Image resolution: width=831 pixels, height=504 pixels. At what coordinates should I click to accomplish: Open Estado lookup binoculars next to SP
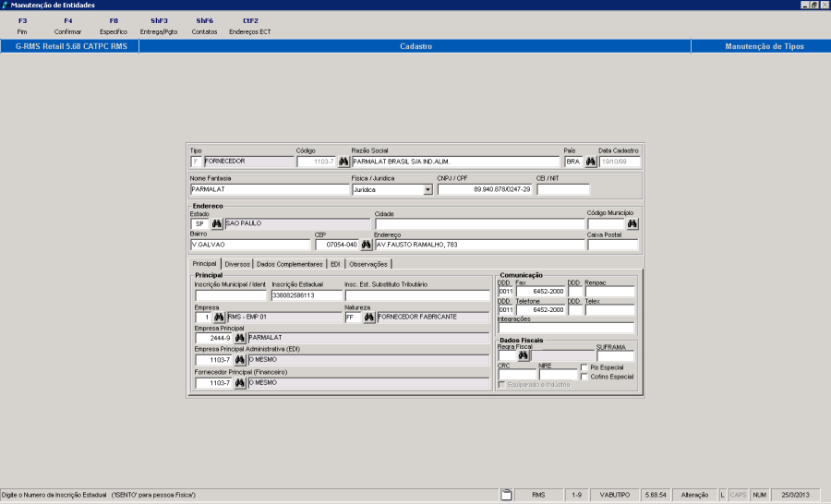[217, 223]
